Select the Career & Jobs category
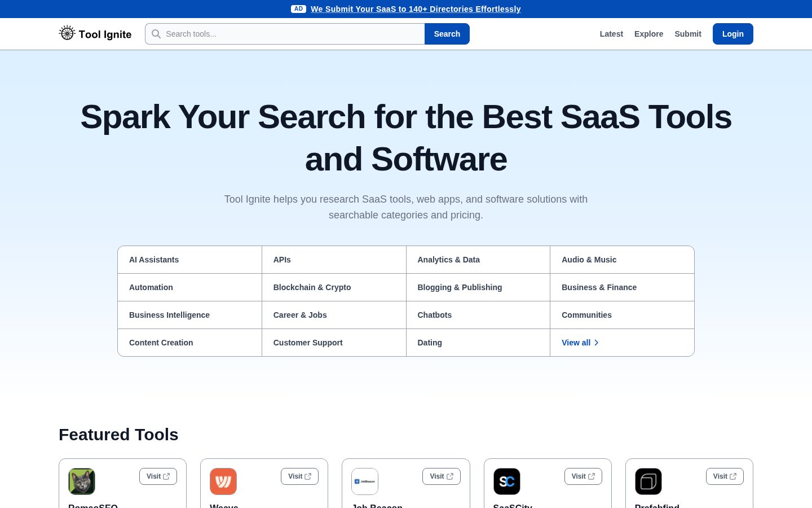Screen dimensions: 812x508 [334, 315]
